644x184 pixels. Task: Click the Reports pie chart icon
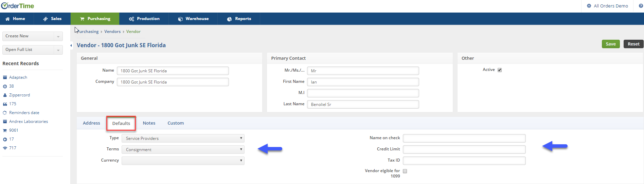[x=230, y=19]
